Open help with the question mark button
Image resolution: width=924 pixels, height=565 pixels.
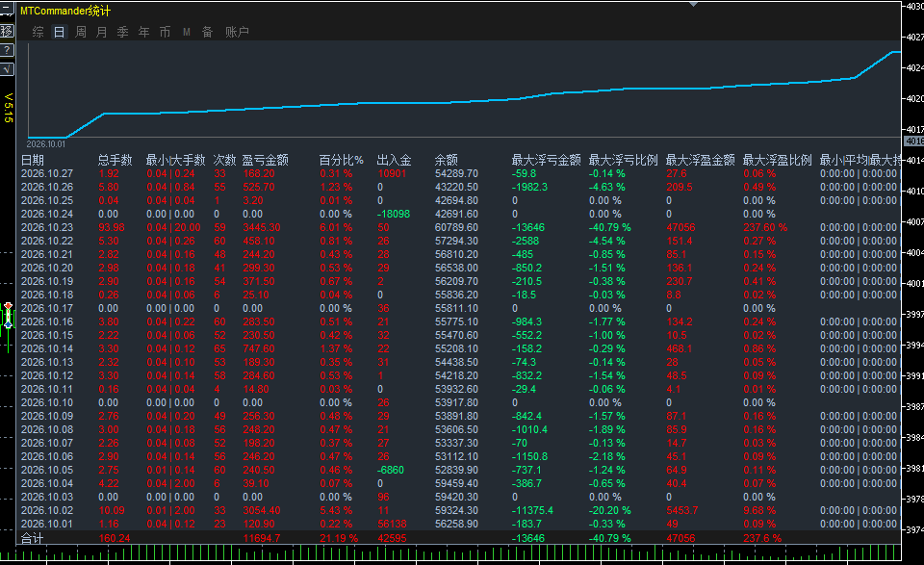tap(7, 50)
